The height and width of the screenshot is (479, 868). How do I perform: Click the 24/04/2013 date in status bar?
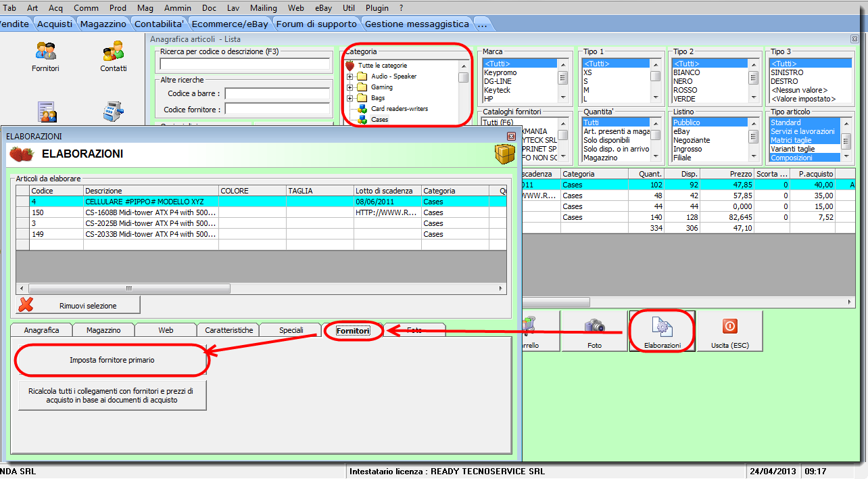[773, 471]
